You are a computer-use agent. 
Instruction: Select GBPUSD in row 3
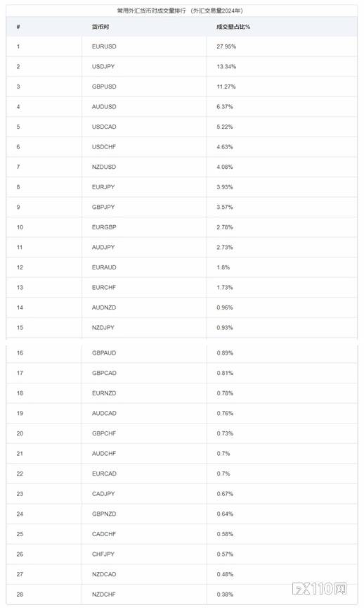(104, 87)
